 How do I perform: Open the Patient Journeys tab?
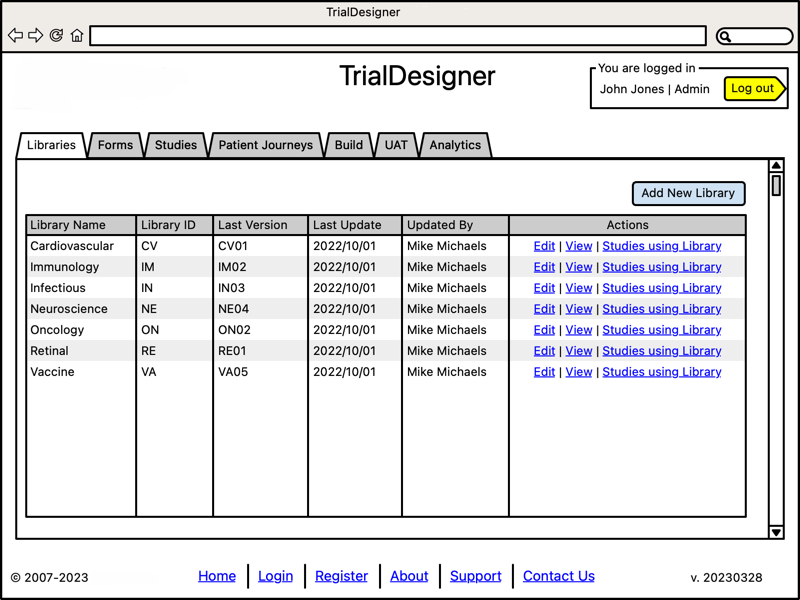(x=265, y=145)
